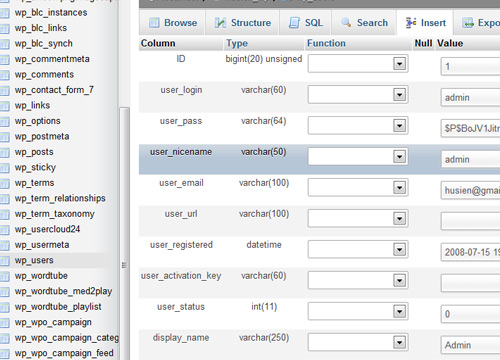Click the table icon beside wp_contact_form_7
The height and width of the screenshot is (360, 500).
click(4, 91)
